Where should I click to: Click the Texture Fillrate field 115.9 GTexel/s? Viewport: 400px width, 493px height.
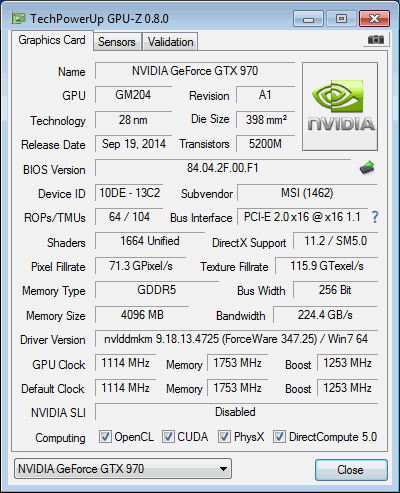pyautogui.click(x=327, y=266)
